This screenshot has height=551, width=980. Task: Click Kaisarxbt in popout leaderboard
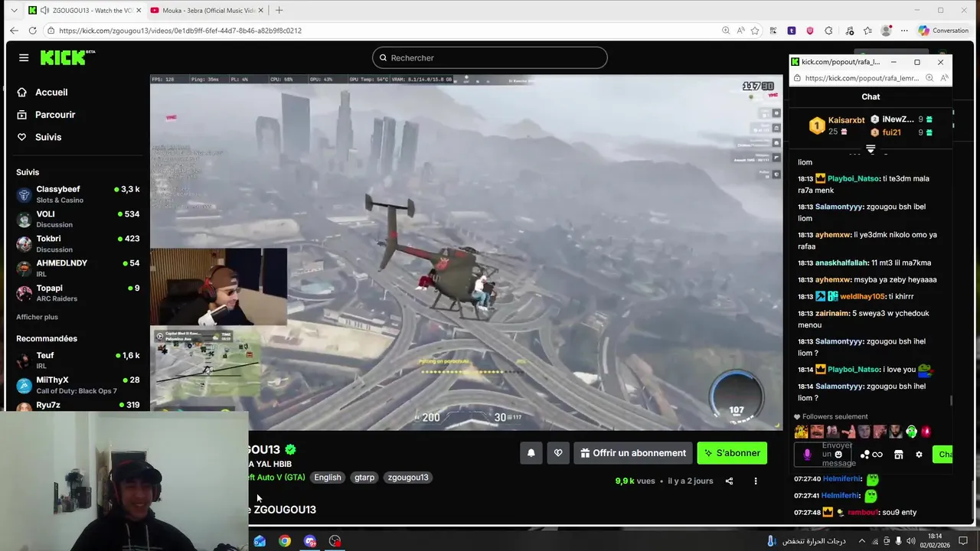(846, 120)
